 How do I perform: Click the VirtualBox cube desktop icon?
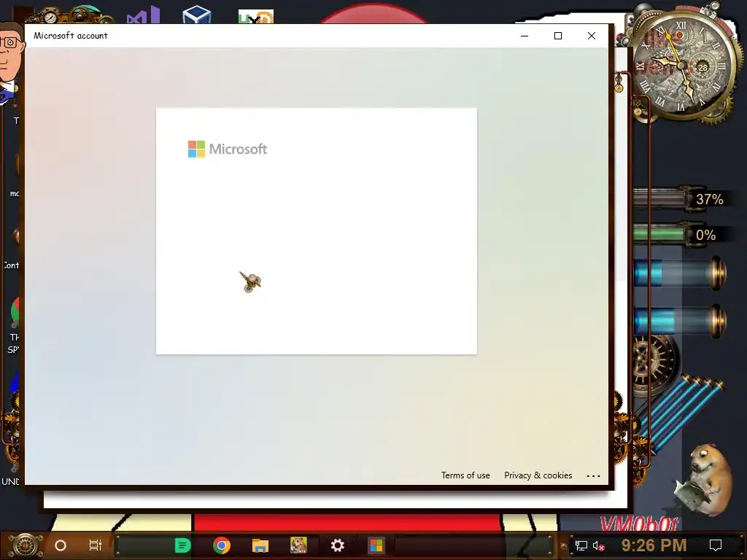pos(197,15)
